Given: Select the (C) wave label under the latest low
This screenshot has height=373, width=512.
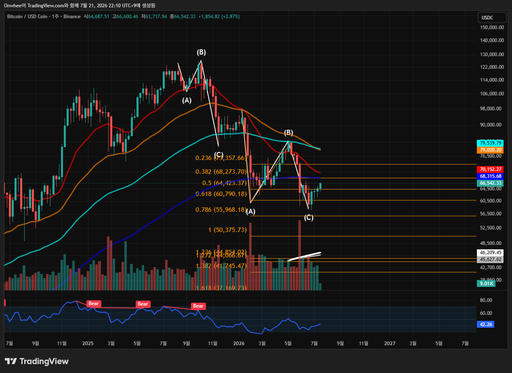Looking at the screenshot, I should pos(308,218).
